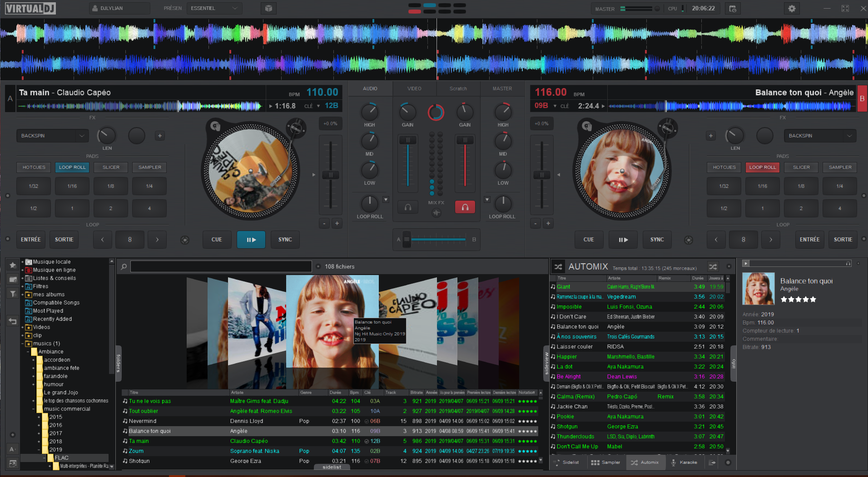Viewport: 868px width, 477px height.
Task: Click deck B quantize target icon beside SYNC
Action: pyautogui.click(x=689, y=240)
